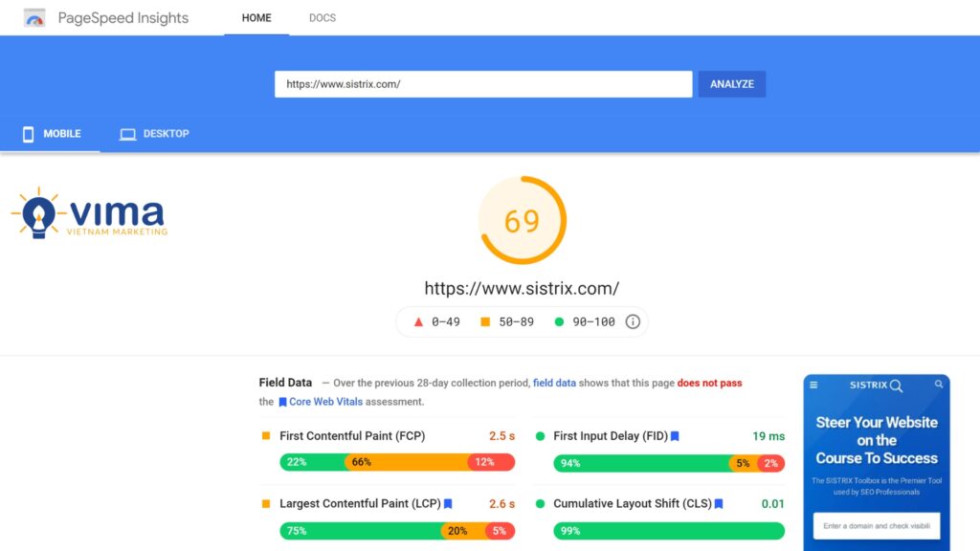Image resolution: width=980 pixels, height=551 pixels.
Task: Open the HOME tab
Action: pyautogui.click(x=256, y=18)
